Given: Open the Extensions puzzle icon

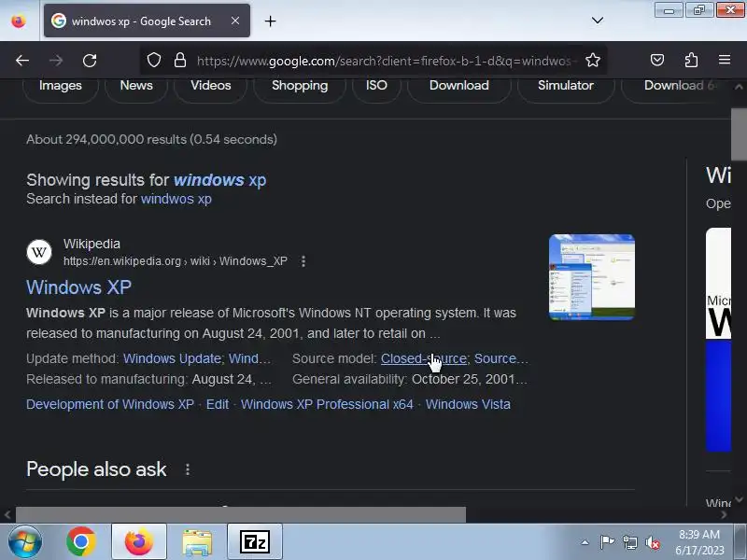Looking at the screenshot, I should pos(691,60).
